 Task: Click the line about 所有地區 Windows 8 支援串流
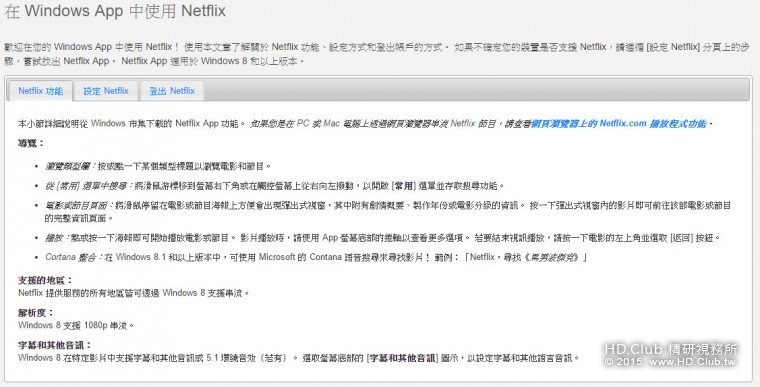click(134, 293)
